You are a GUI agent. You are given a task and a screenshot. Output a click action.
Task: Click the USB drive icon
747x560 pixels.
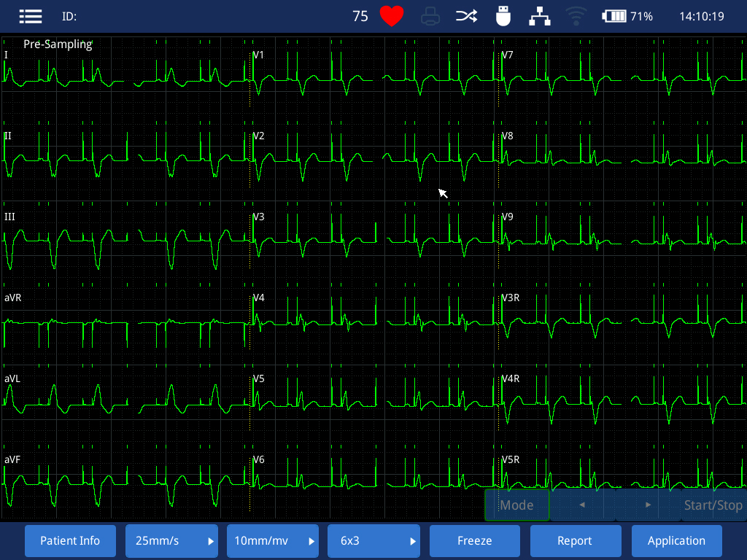click(503, 16)
